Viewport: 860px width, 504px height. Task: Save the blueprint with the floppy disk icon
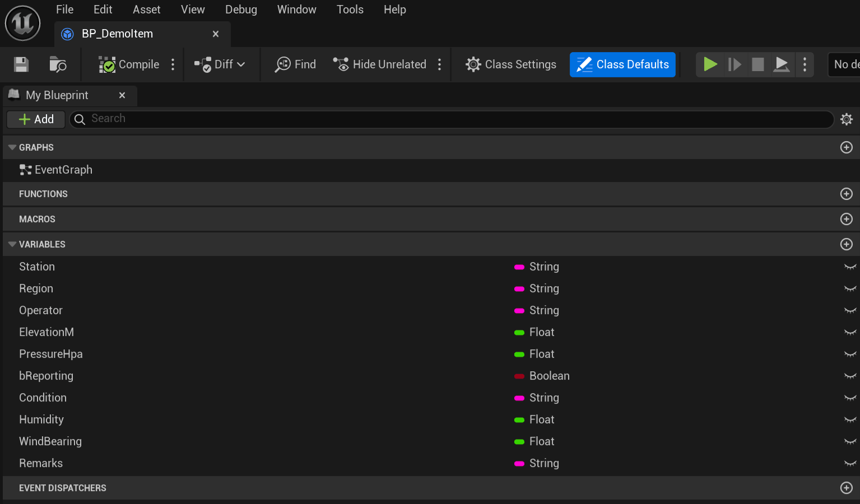[21, 64]
